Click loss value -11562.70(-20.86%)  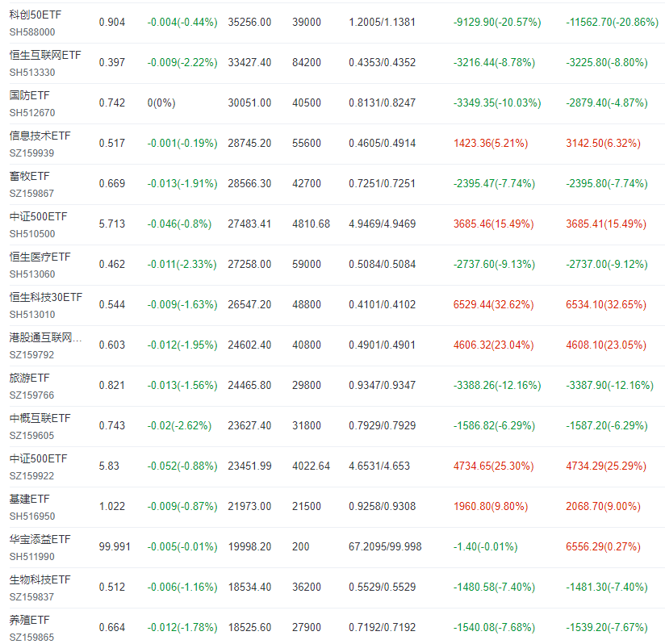click(612, 22)
